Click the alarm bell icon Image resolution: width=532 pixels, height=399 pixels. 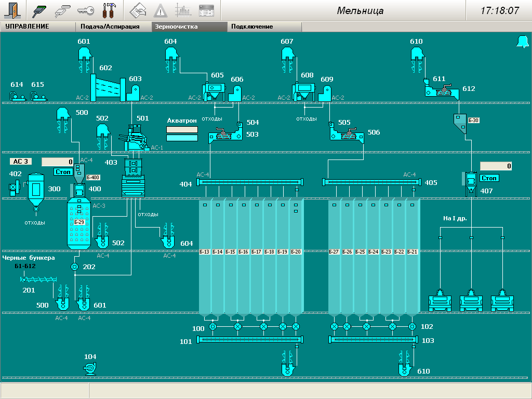(x=522, y=42)
